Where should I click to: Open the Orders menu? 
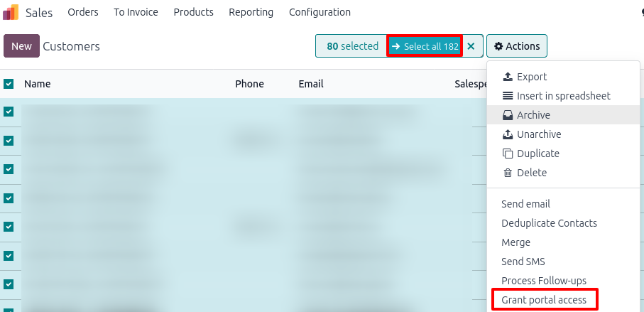(x=83, y=12)
